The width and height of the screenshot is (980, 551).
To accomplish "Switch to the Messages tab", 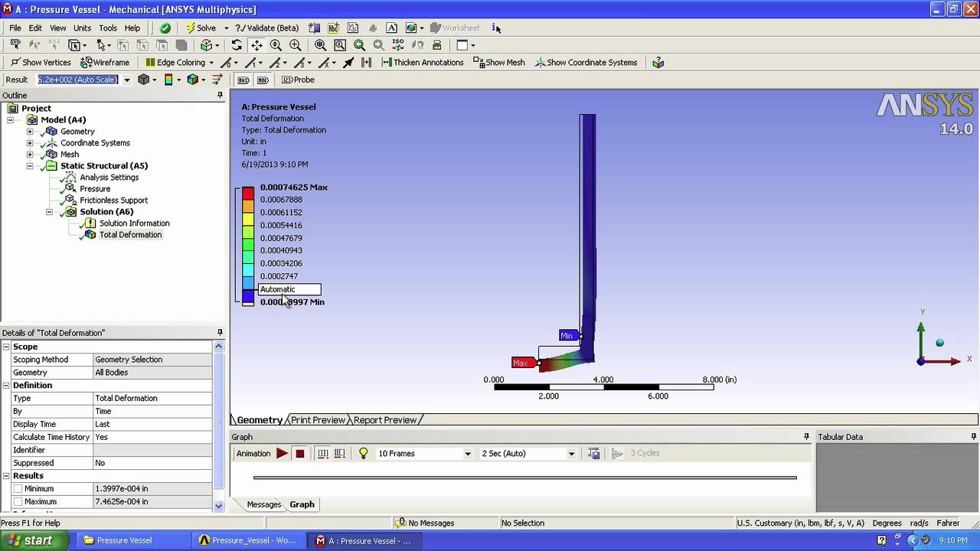I will coord(263,504).
